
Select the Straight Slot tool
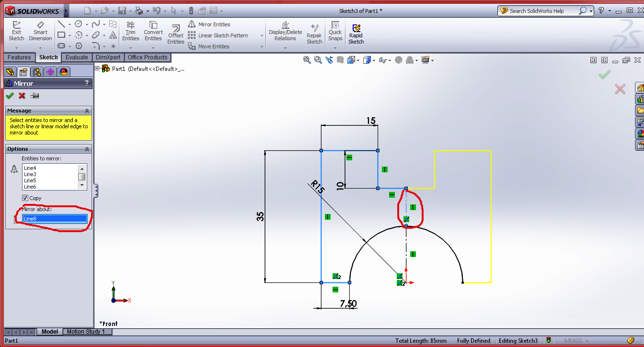[61, 46]
